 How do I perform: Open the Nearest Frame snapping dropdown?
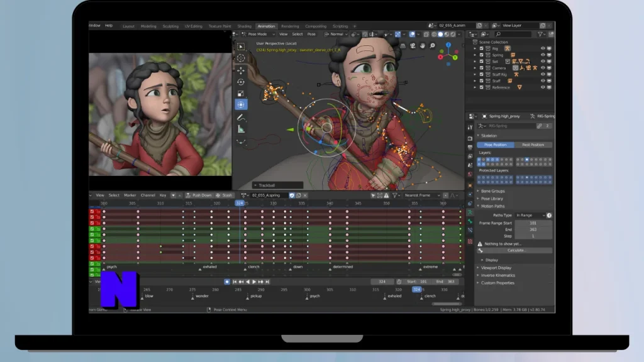(x=421, y=195)
